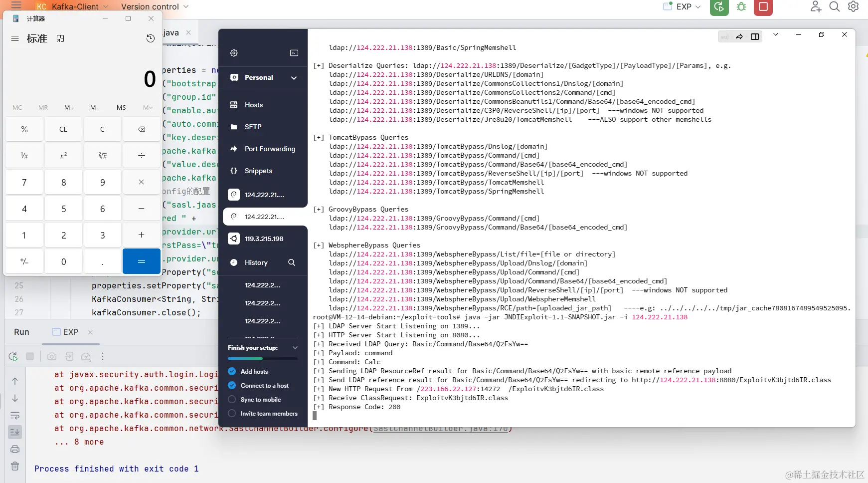Click the Termius setup progress bar

tap(263, 359)
